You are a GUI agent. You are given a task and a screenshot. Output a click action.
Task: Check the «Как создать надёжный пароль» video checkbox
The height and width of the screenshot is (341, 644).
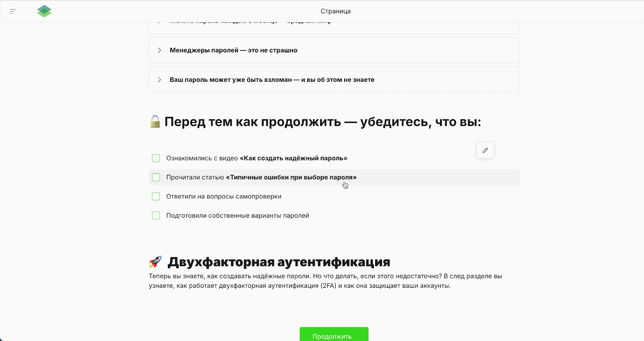[x=156, y=158]
